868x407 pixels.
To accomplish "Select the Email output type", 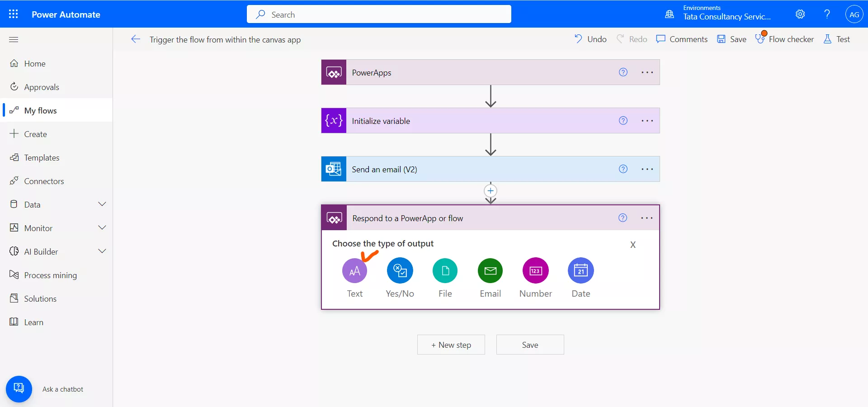I will click(490, 271).
